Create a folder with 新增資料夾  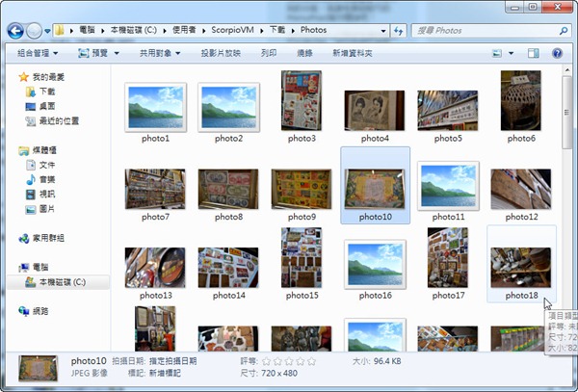click(352, 53)
